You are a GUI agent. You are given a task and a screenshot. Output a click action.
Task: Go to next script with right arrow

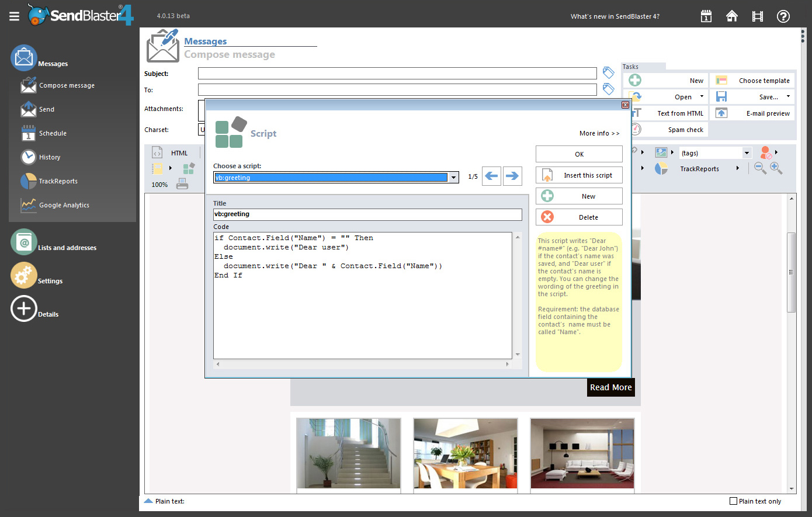point(512,176)
